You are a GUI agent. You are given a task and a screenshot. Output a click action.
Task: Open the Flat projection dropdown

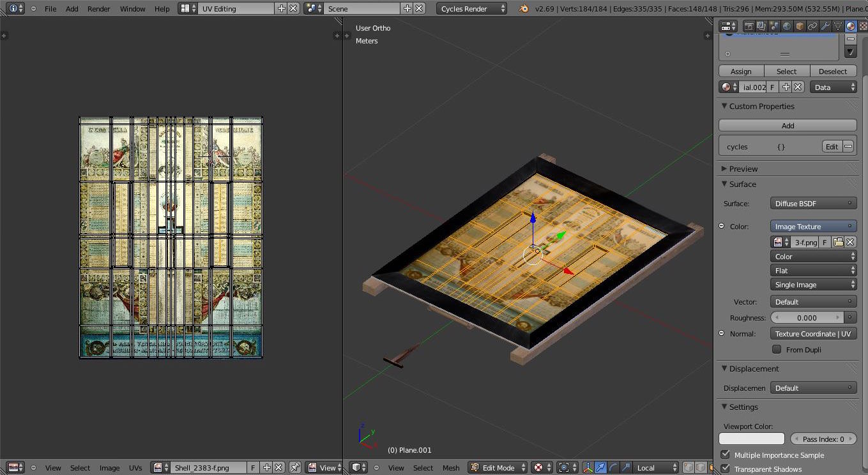(813, 271)
